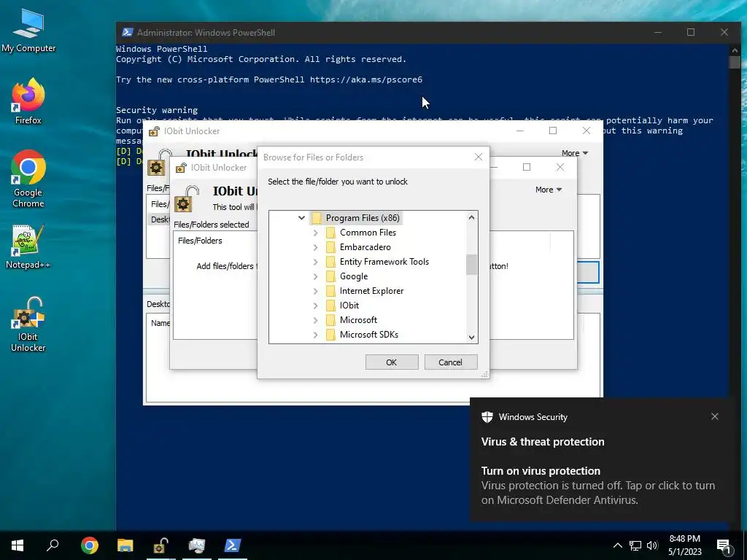Expand the Microsoft SDKs folder node
Viewport: 747px width, 560px height.
coord(315,335)
